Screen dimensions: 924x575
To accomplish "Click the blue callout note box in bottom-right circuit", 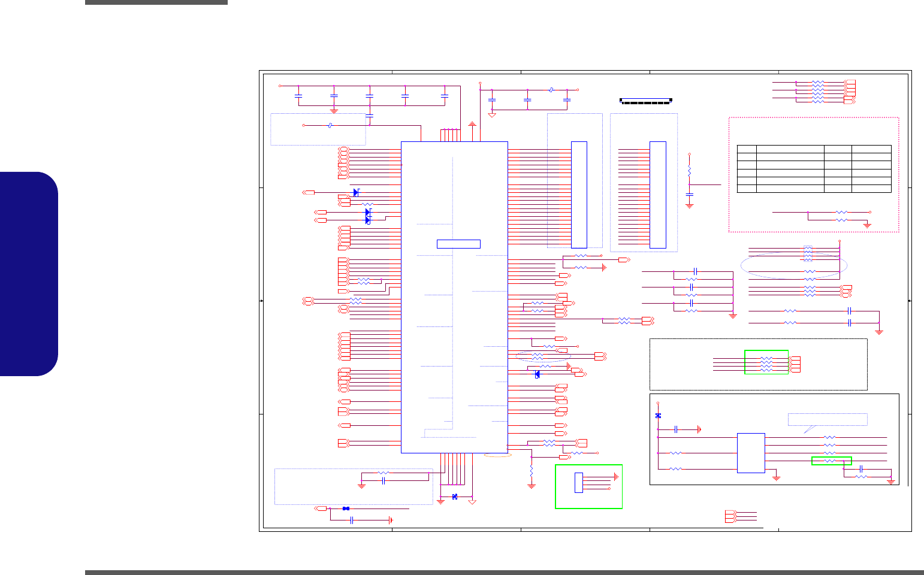I will tap(827, 420).
